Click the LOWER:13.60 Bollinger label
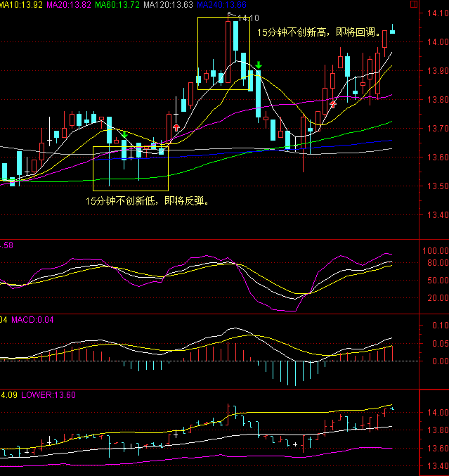 click(48, 395)
